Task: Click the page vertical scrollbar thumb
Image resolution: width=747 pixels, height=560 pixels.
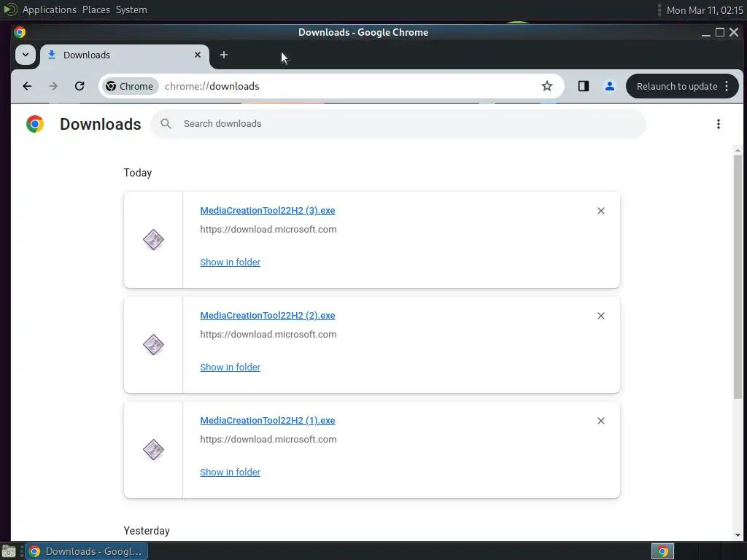Action: [x=738, y=276]
